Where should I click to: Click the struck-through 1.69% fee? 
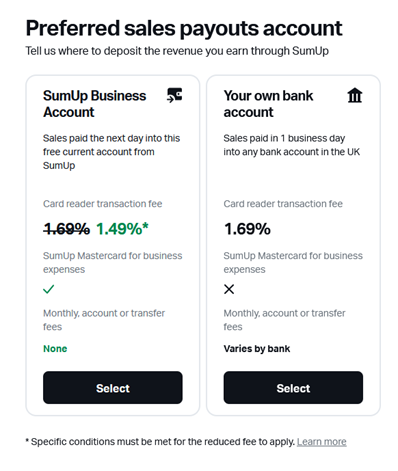67,229
